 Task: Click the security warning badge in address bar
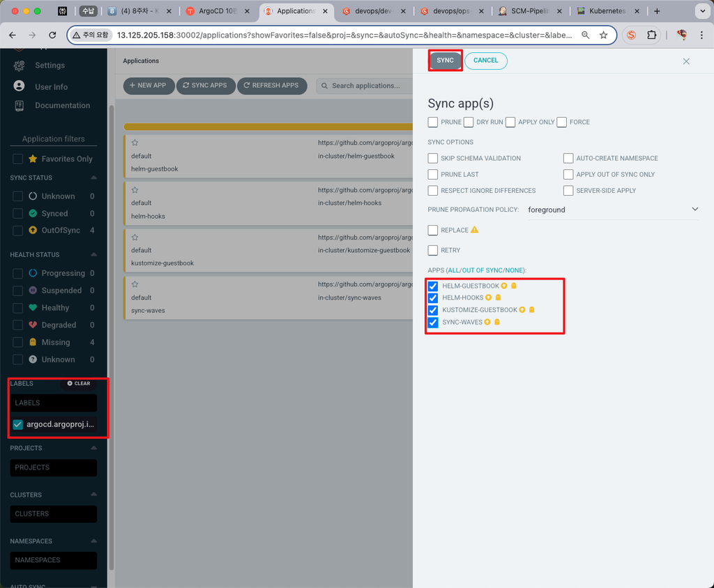(91, 35)
